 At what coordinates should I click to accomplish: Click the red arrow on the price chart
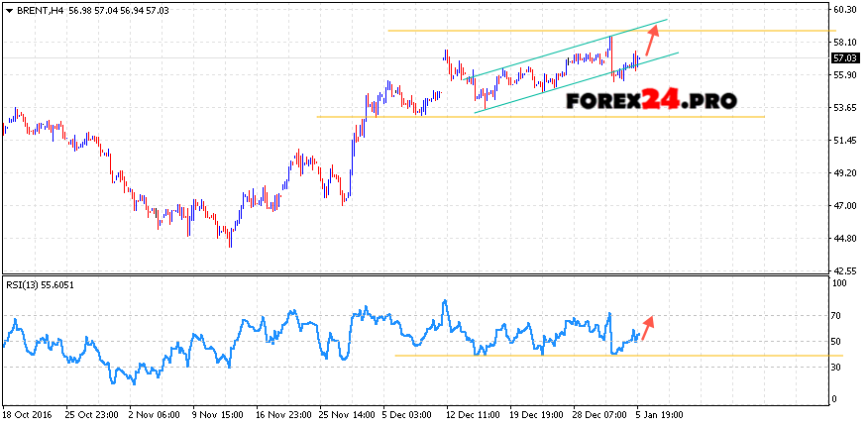point(652,41)
